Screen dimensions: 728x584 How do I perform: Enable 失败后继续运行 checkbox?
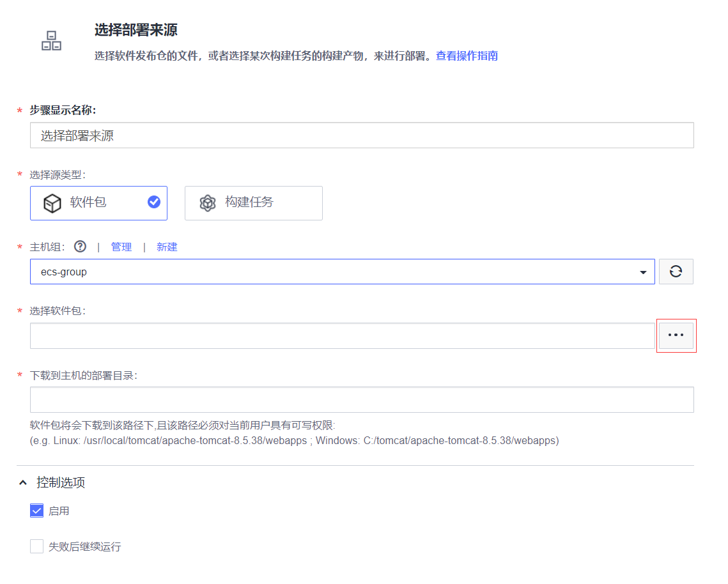coord(36,546)
